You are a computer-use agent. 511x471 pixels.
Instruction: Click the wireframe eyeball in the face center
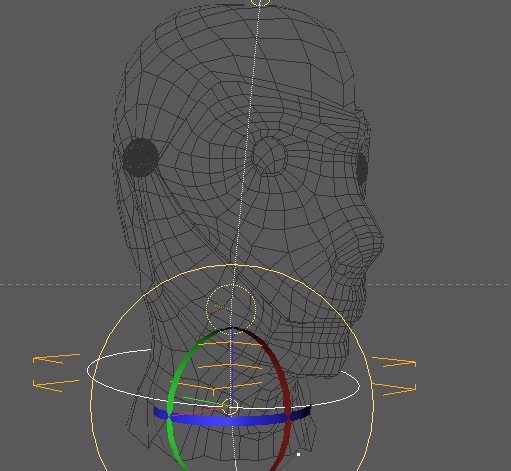pyautogui.click(x=269, y=156)
